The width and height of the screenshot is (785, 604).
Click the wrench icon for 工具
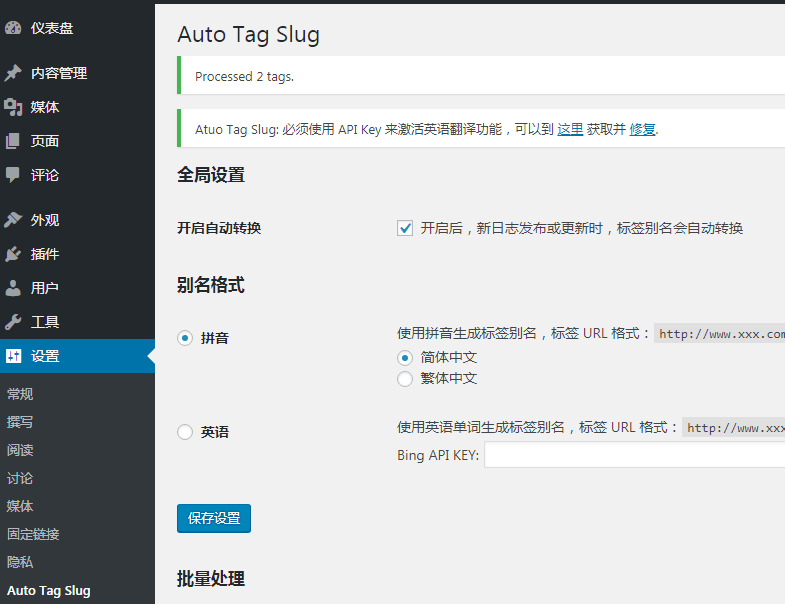(13, 322)
